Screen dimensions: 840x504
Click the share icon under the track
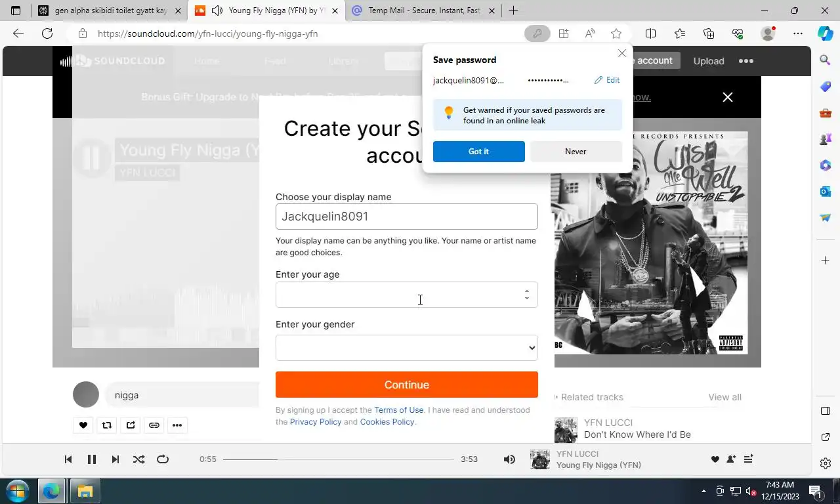(131, 425)
